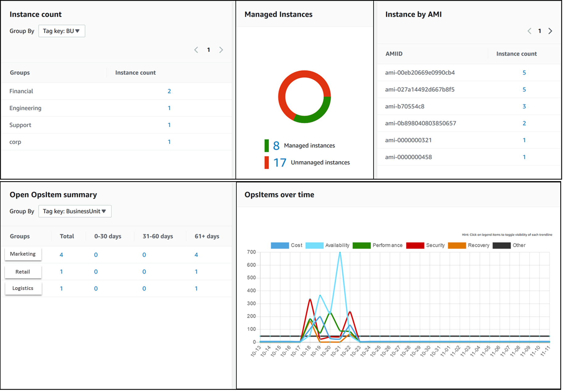Click the next page arrow in Instance by AMI

[x=550, y=31]
